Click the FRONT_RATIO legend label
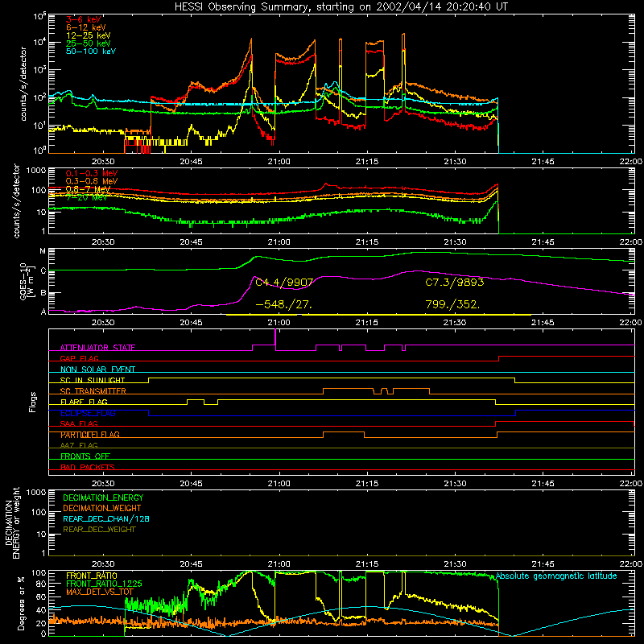Screen dimensions: 644x644 coord(92,576)
